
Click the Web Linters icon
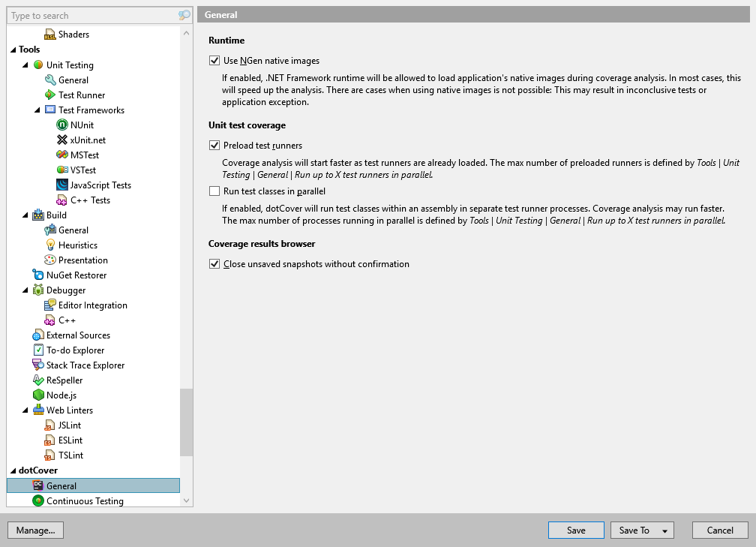(x=38, y=410)
